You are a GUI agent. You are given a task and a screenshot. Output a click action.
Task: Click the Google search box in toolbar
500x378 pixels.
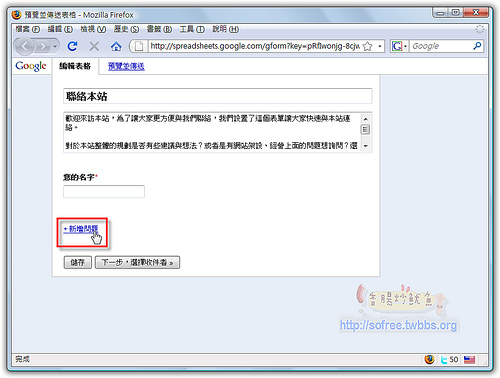tap(441, 46)
